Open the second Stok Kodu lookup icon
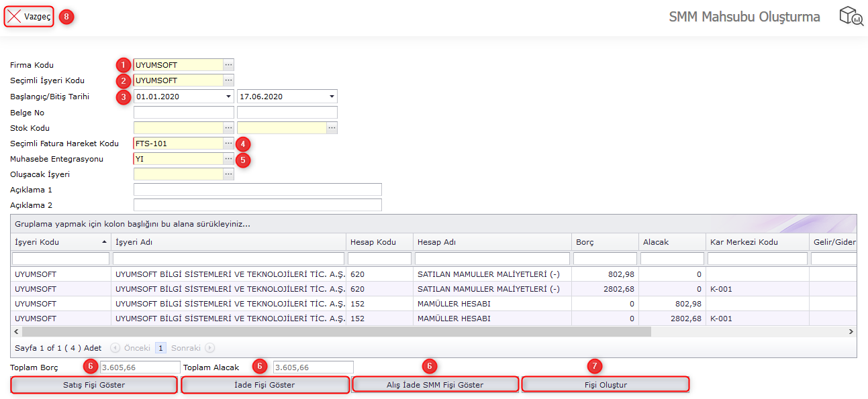This screenshot has height=399, width=868. click(331, 127)
